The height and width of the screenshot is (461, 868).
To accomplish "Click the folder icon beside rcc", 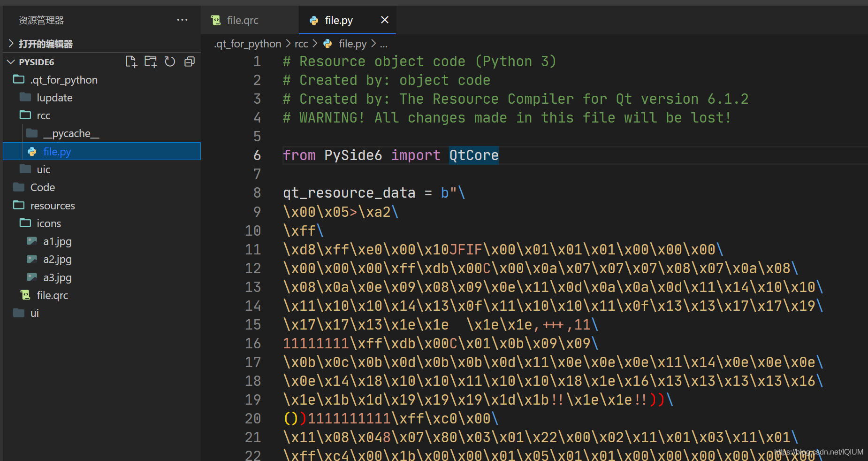I will pyautogui.click(x=25, y=115).
